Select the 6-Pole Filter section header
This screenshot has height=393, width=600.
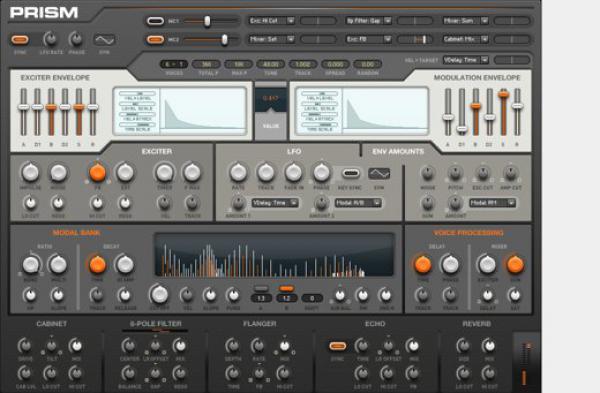click(155, 324)
